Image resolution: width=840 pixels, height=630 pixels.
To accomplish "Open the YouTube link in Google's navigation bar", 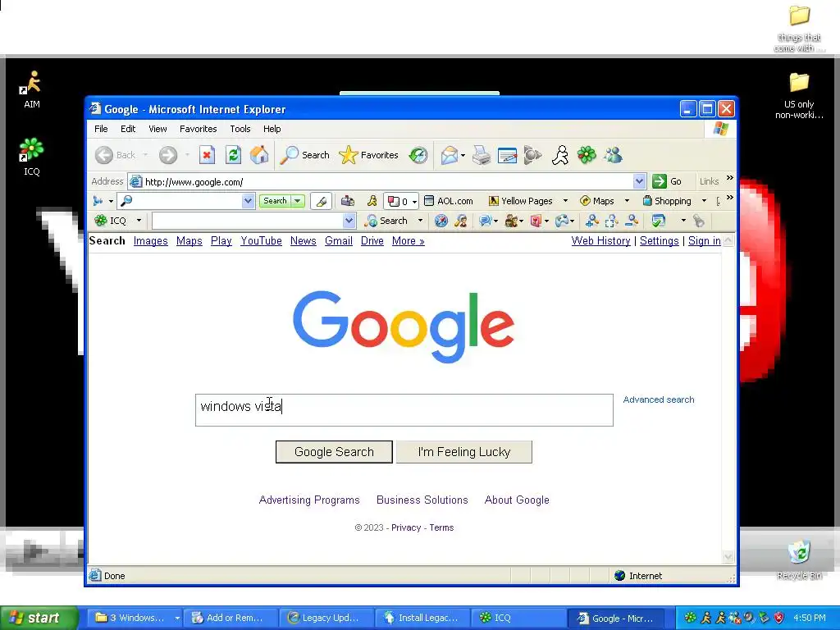I will point(261,241).
